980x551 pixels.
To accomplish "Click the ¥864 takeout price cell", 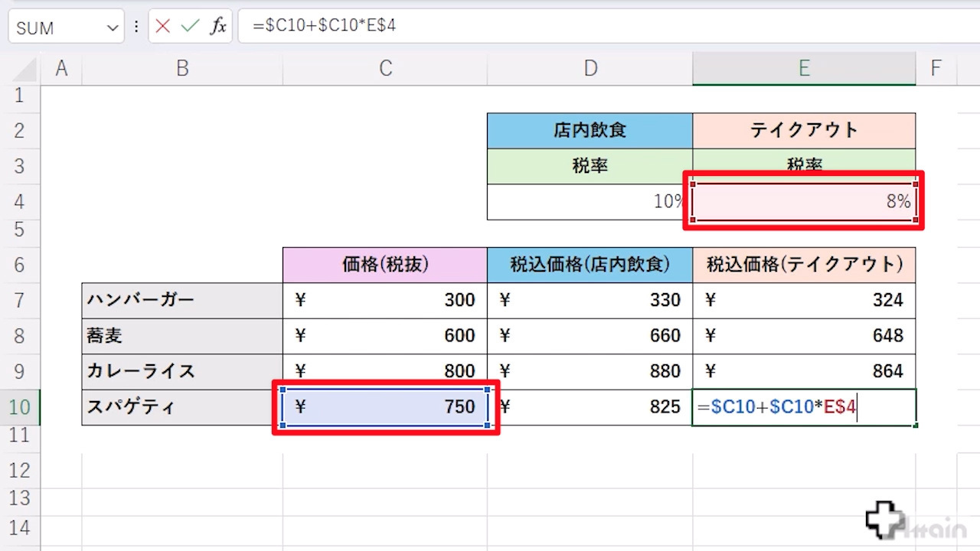I will 804,371.
